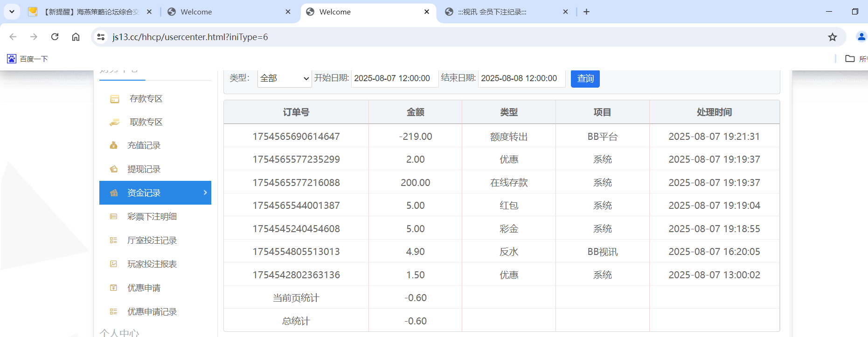The height and width of the screenshot is (337, 868).
Task: Close the 海燕策略论坛 tab
Action: coord(149,12)
